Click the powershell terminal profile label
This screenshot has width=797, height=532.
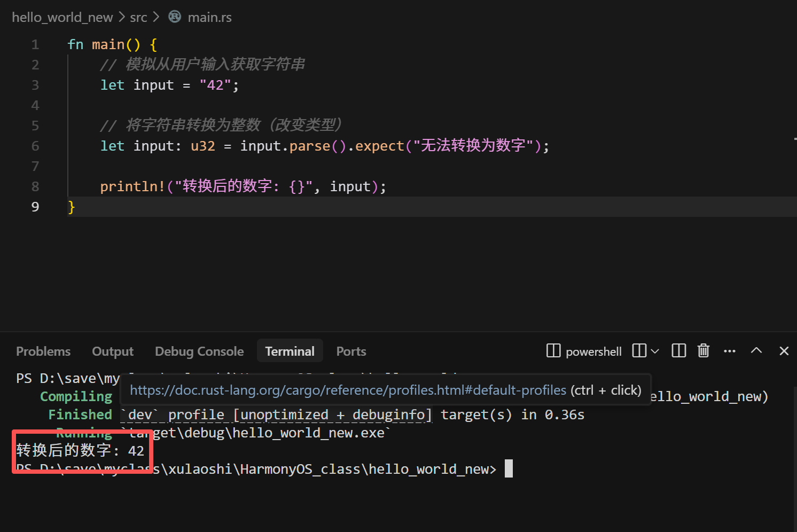click(x=593, y=351)
